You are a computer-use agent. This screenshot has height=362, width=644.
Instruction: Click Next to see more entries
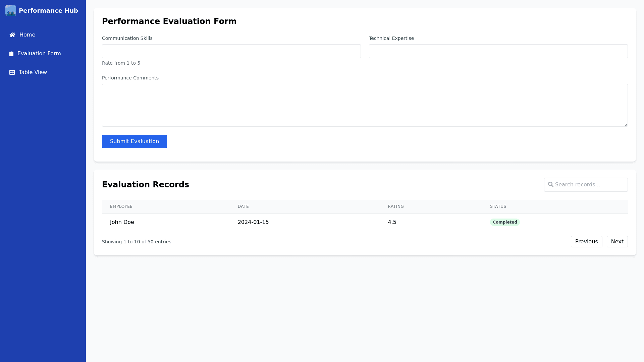click(617, 242)
